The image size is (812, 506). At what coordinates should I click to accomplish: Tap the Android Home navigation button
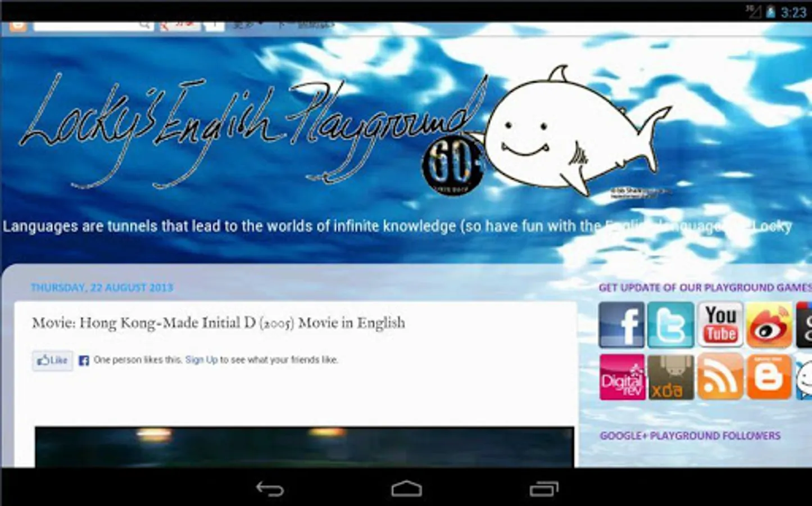pyautogui.click(x=406, y=489)
